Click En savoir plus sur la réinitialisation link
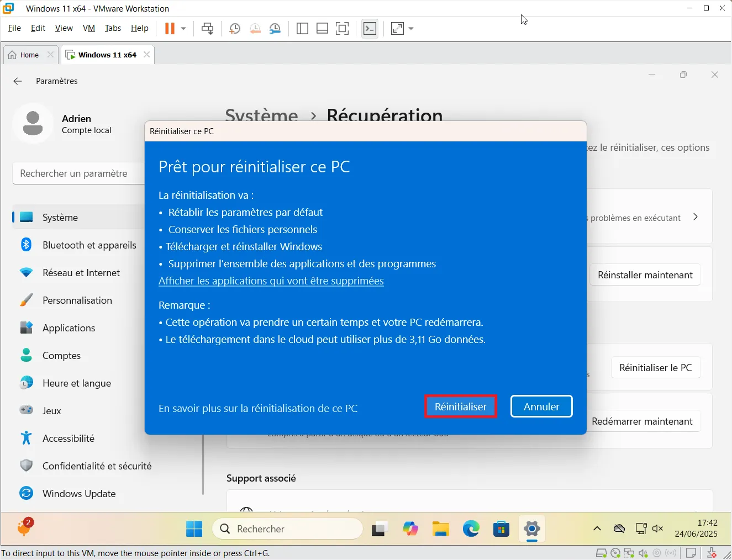Image resolution: width=732 pixels, height=560 pixels. 258,409
